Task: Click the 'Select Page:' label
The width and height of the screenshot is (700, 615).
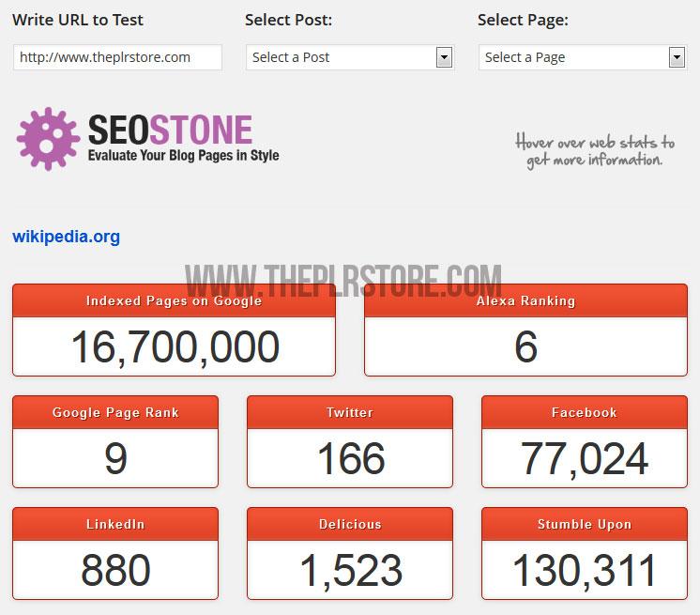Action: coord(523,20)
